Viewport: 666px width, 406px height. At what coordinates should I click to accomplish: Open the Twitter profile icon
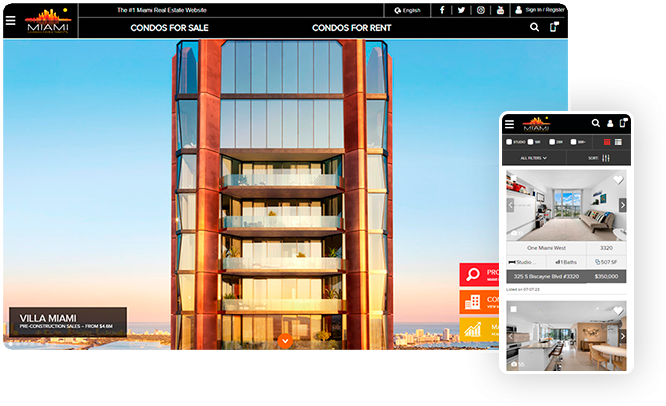tap(461, 10)
